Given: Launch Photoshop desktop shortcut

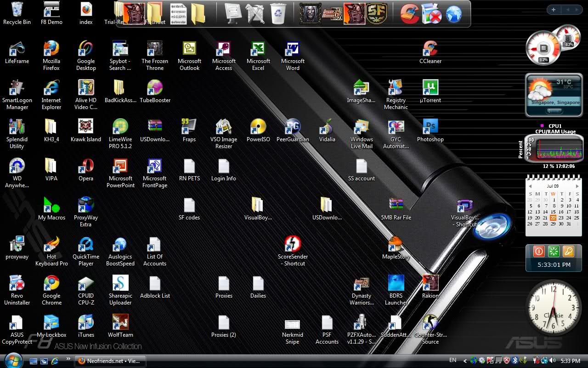Looking at the screenshot, I should coord(430,130).
